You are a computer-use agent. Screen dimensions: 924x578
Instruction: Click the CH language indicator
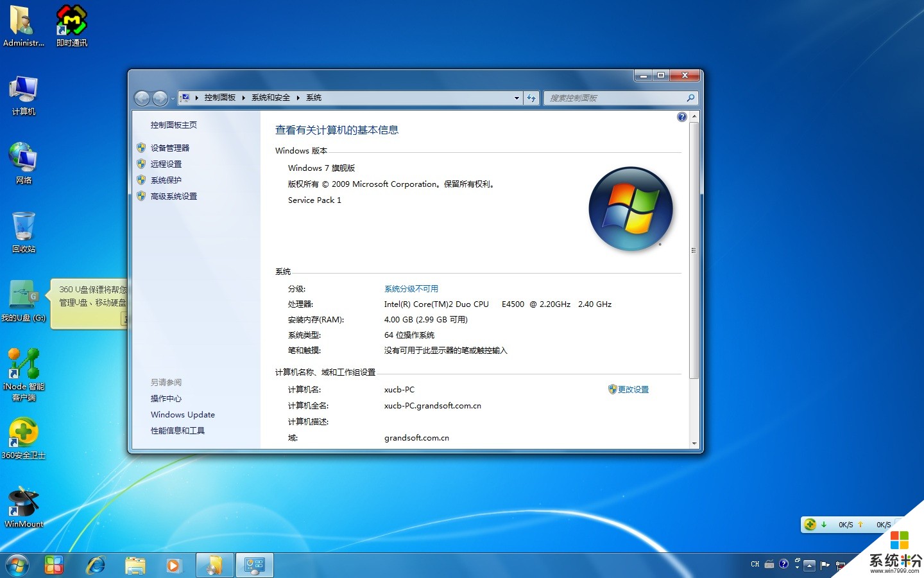[x=755, y=565]
